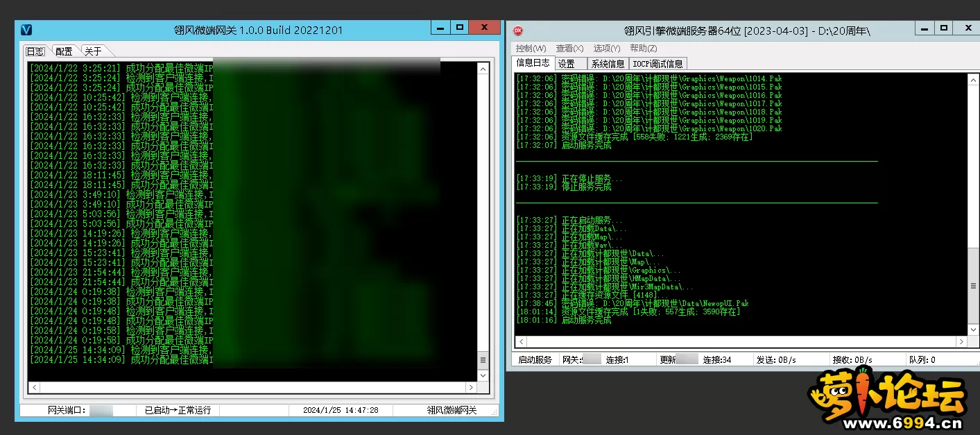
Task: Select the 正在启动服务 log line
Action: [x=569, y=220]
